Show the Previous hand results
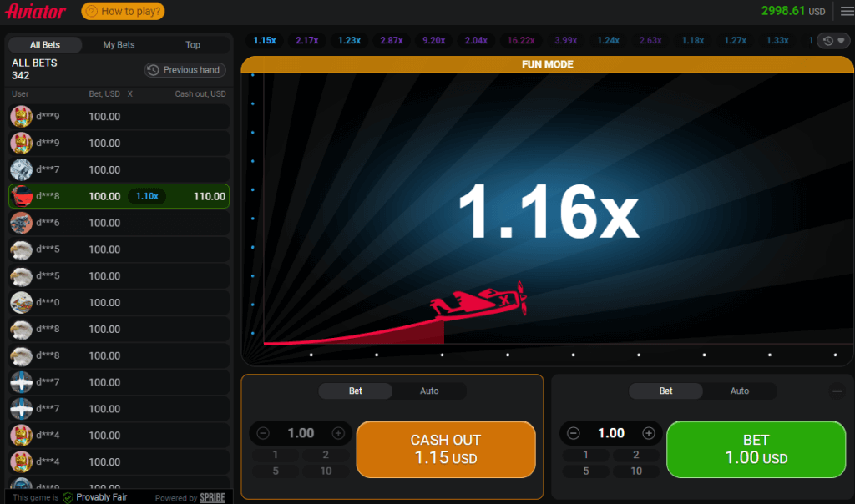The image size is (855, 504). (x=185, y=70)
